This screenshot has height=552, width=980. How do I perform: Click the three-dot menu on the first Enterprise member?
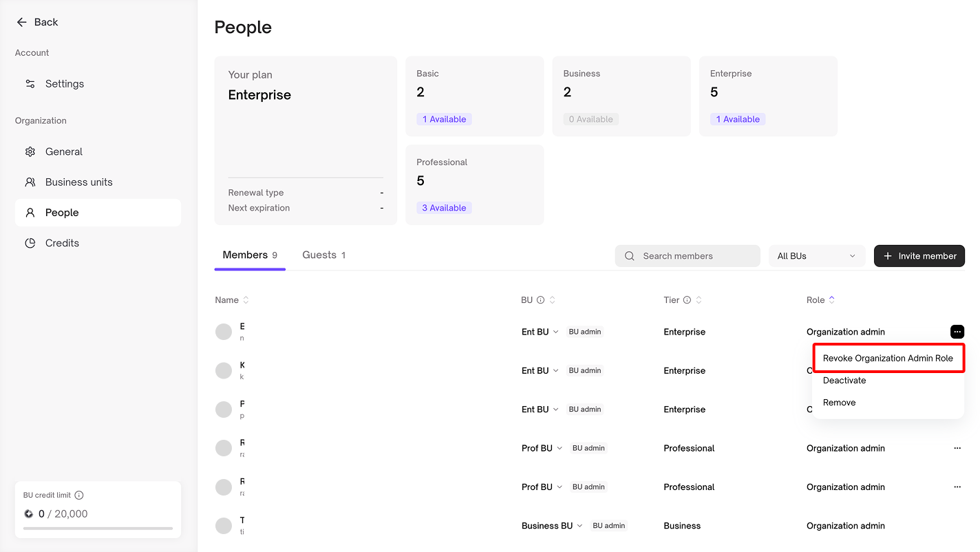tap(957, 332)
